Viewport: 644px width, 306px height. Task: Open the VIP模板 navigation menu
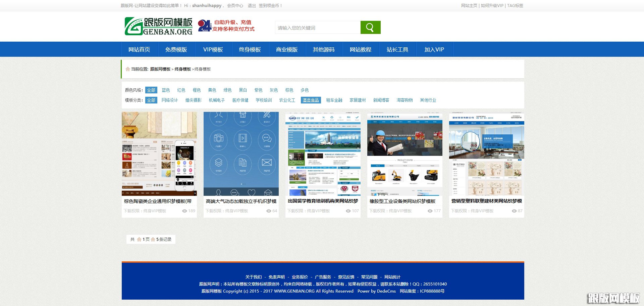tap(213, 49)
